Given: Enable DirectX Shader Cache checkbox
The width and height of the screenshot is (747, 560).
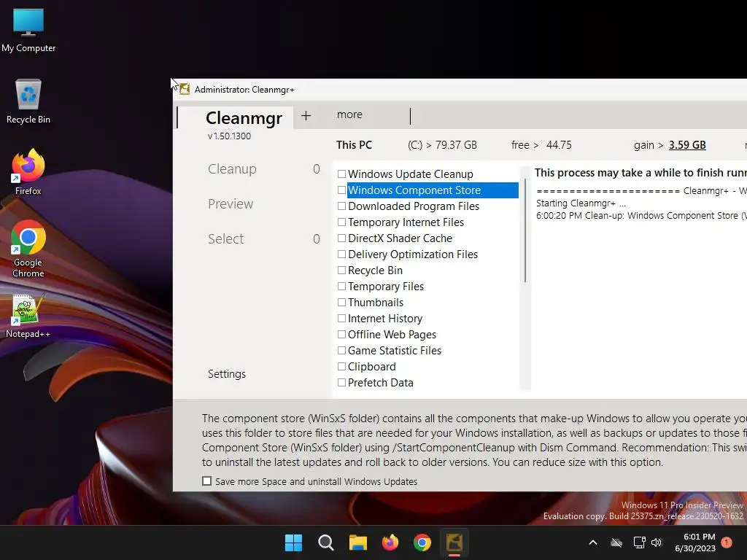Looking at the screenshot, I should tap(341, 238).
